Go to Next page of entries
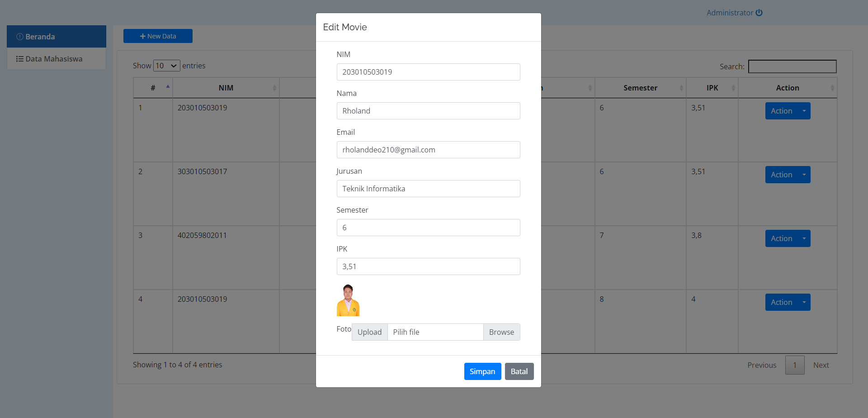The width and height of the screenshot is (868, 418). click(821, 365)
